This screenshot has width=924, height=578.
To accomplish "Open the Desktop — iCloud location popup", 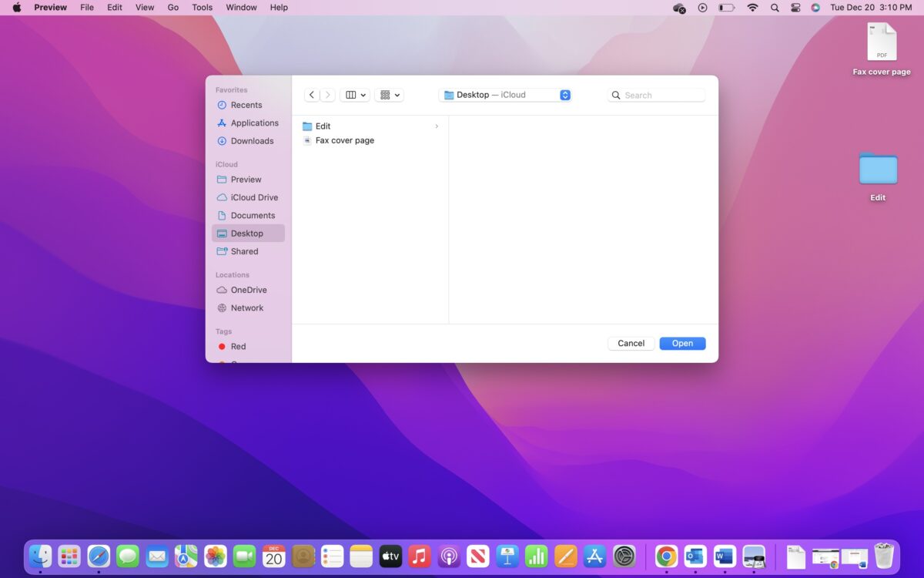I will (x=505, y=95).
